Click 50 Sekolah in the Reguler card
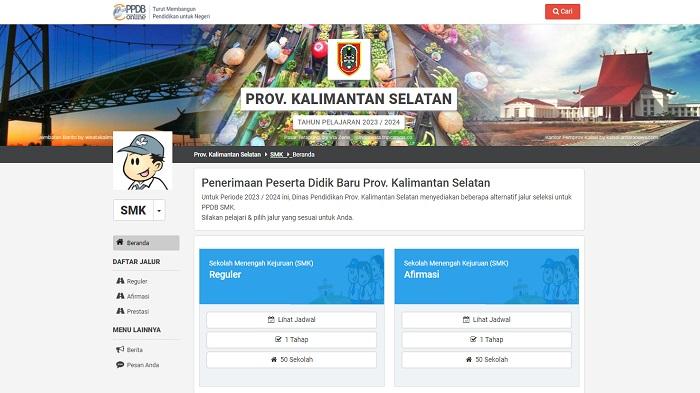This screenshot has width=700, height=393. click(292, 360)
